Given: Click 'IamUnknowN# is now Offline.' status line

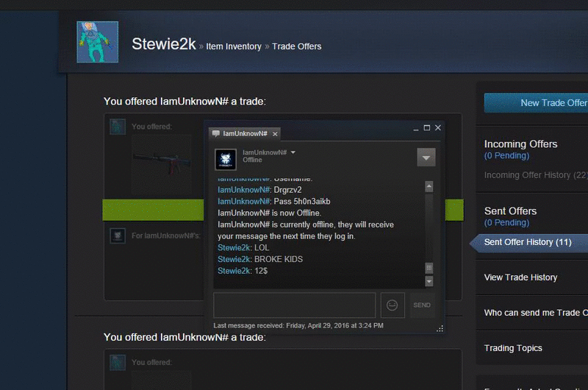Looking at the screenshot, I should 269,213.
